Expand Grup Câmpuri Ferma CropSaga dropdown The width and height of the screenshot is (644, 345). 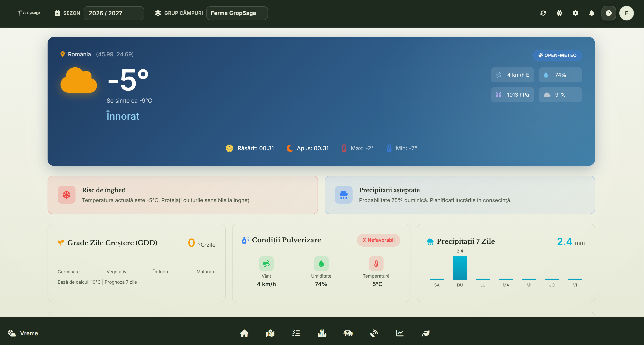click(237, 13)
